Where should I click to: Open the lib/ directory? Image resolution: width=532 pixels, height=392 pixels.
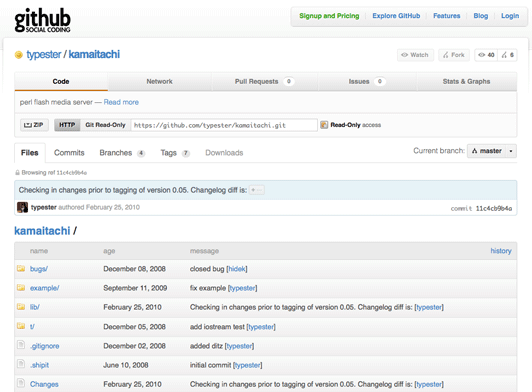pyautogui.click(x=35, y=307)
